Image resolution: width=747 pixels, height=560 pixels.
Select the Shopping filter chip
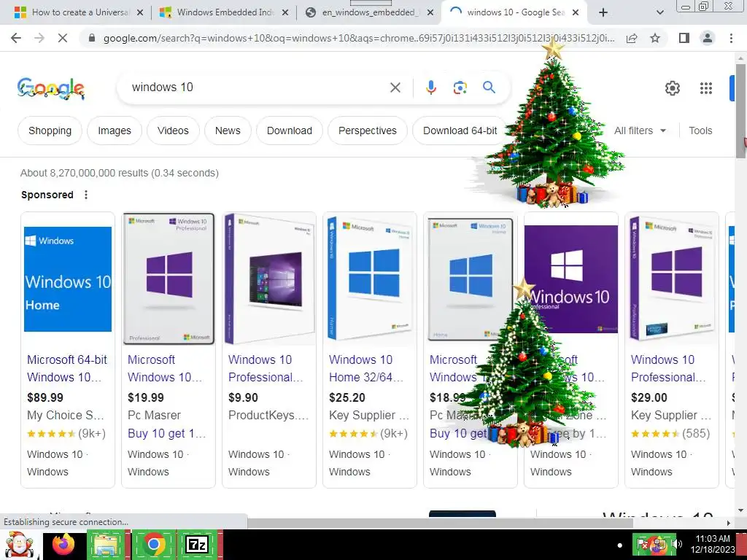tap(50, 131)
